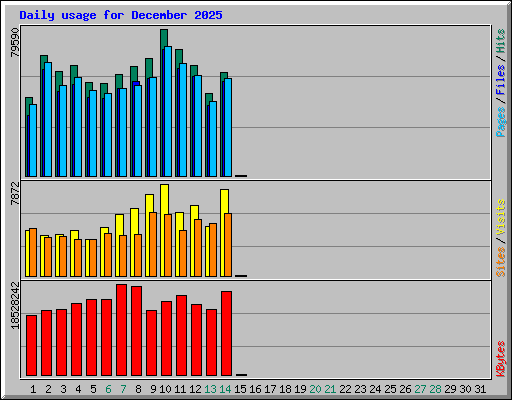Click the red KBytes bar for day 4

pos(76,339)
